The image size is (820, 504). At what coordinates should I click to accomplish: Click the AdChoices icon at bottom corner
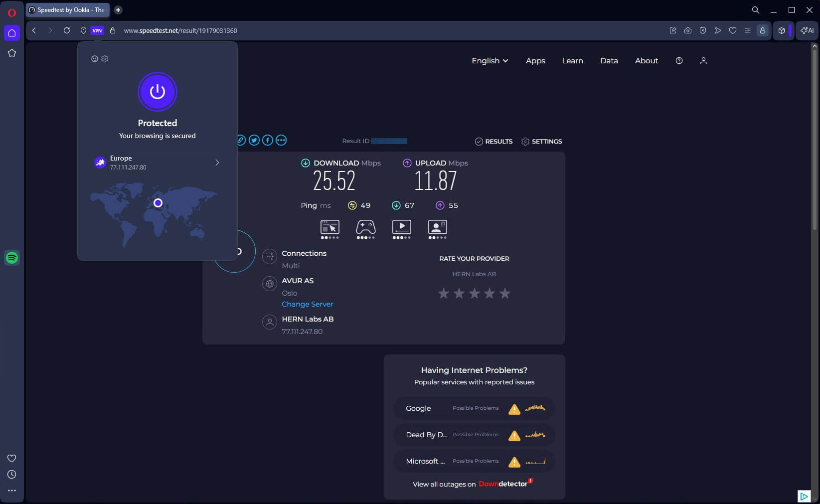pyautogui.click(x=804, y=496)
